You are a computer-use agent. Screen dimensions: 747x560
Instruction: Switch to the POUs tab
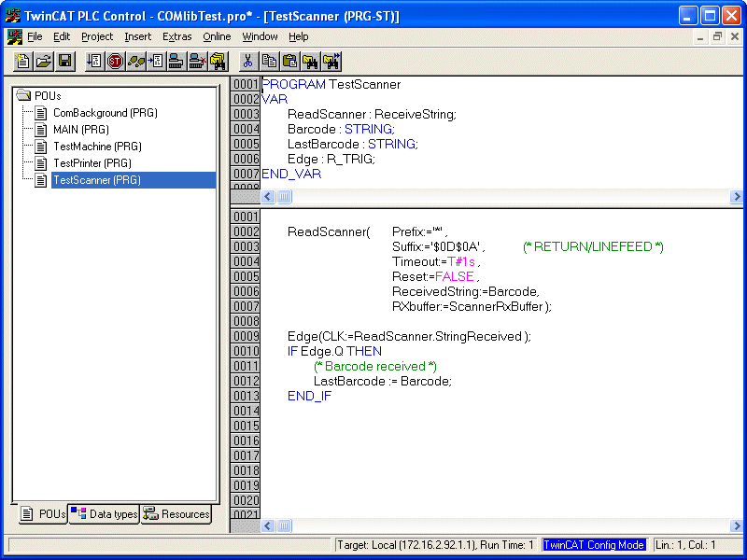click(x=43, y=514)
